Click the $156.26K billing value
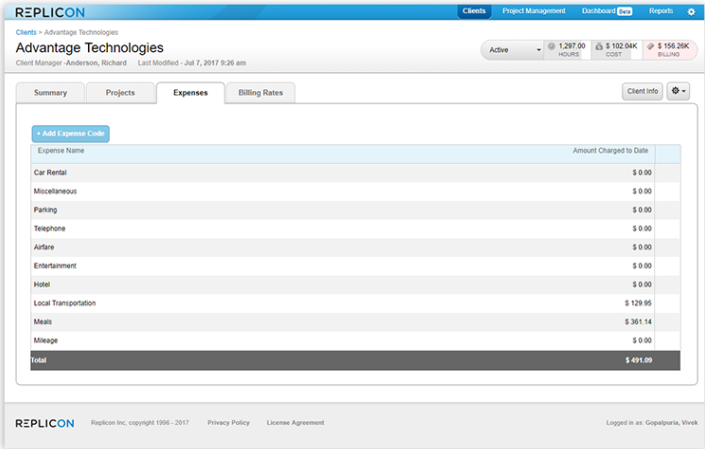The width and height of the screenshot is (705, 449). coord(673,46)
